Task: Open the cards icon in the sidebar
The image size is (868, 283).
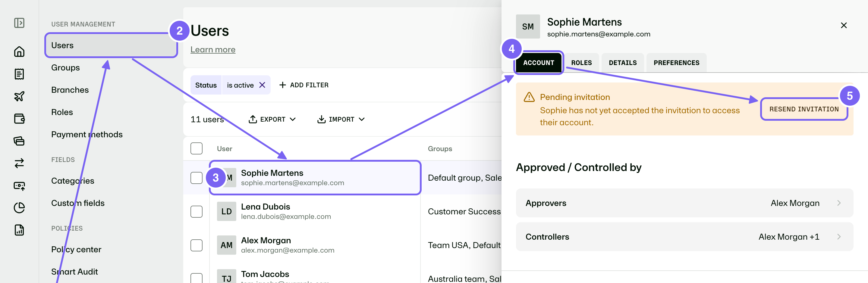Action: [x=19, y=141]
